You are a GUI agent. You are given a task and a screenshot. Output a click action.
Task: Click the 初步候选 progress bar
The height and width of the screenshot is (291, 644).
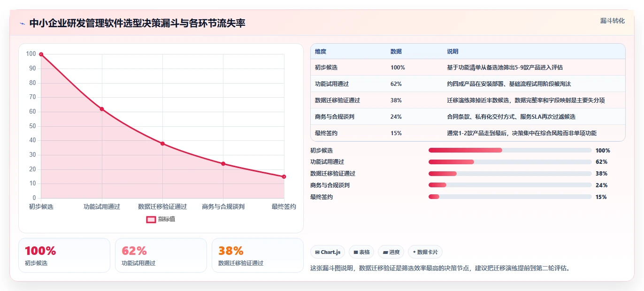[x=510, y=150]
